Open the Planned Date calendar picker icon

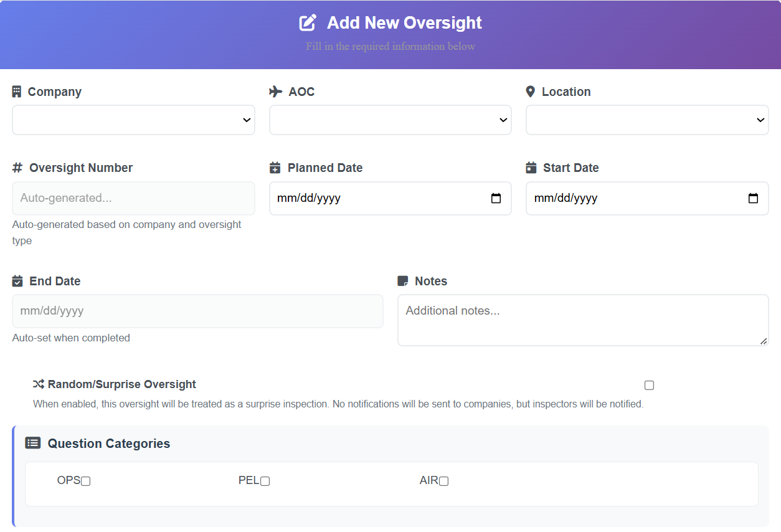coord(496,198)
